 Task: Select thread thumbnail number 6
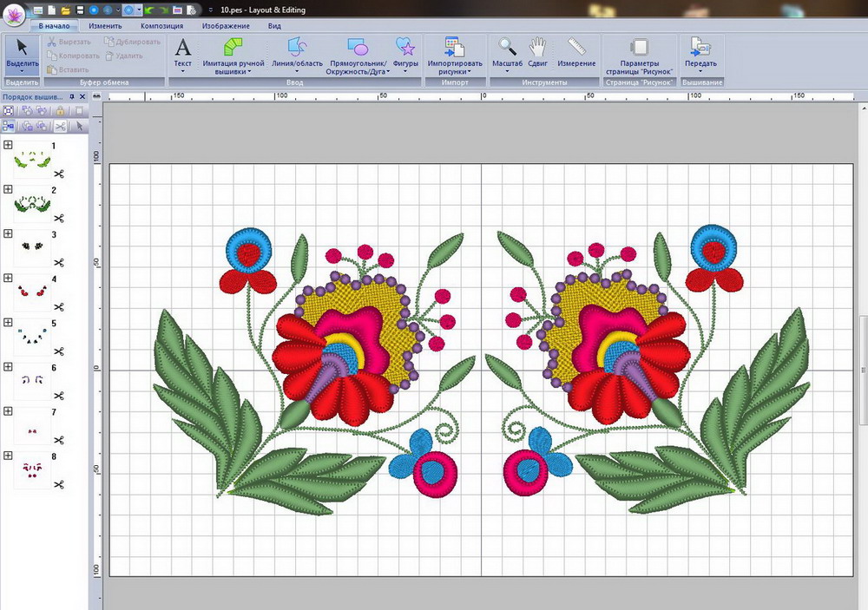tap(32, 381)
